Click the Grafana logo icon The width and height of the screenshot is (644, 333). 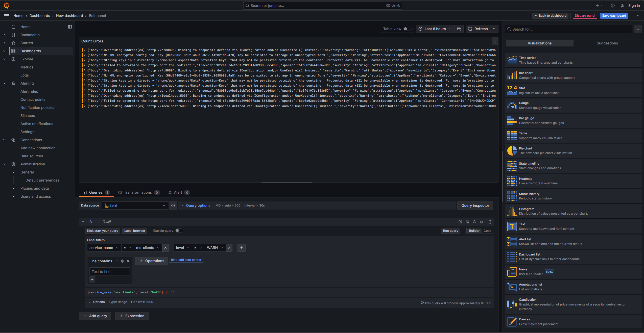7,5
